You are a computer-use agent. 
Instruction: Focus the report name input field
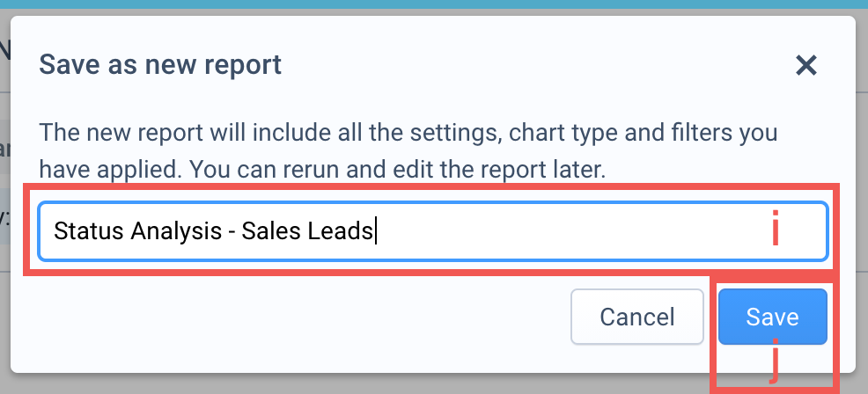[528, 231]
